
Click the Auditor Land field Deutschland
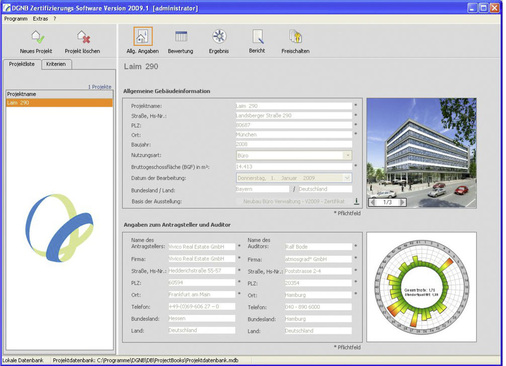318,331
